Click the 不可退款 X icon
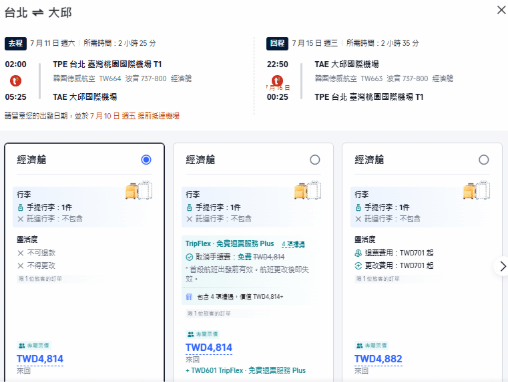 pyautogui.click(x=20, y=253)
